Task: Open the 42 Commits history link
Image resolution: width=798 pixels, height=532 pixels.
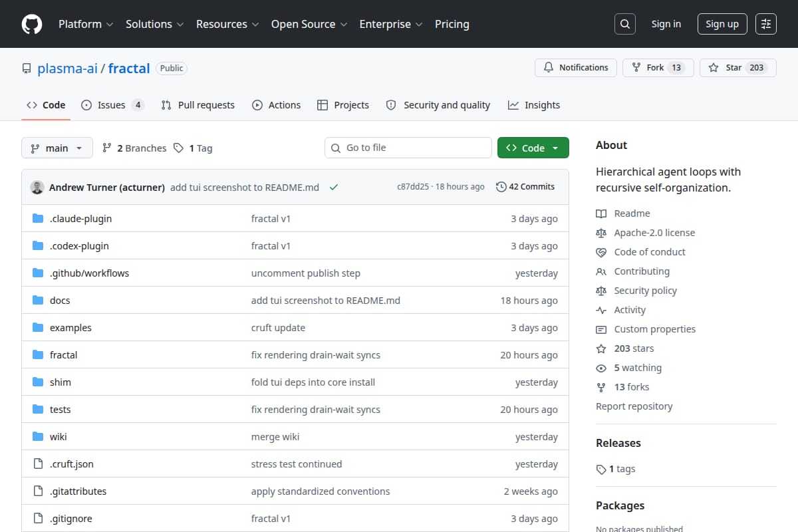Action: point(525,187)
